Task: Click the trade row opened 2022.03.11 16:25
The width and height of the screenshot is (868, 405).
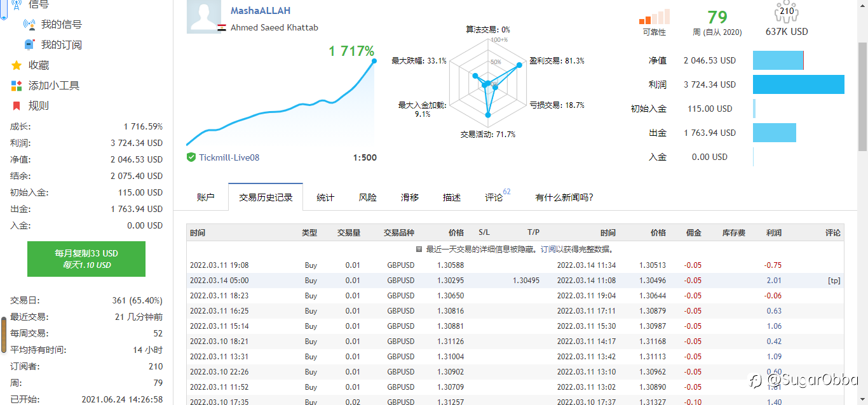Action: (515, 311)
